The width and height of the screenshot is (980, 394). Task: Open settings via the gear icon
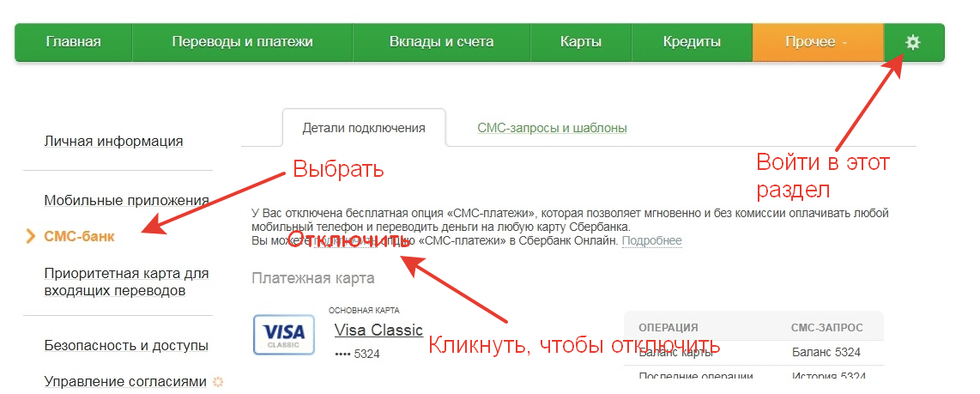[x=913, y=43]
